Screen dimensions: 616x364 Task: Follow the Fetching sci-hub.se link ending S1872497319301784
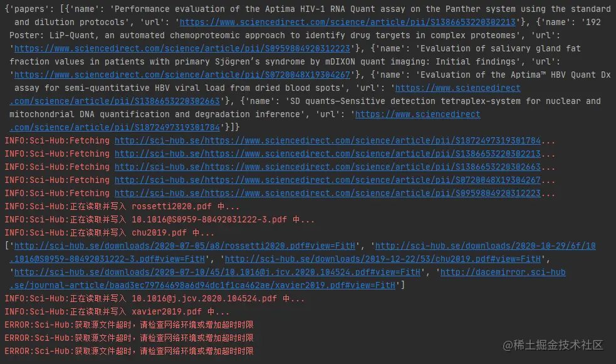328,140
